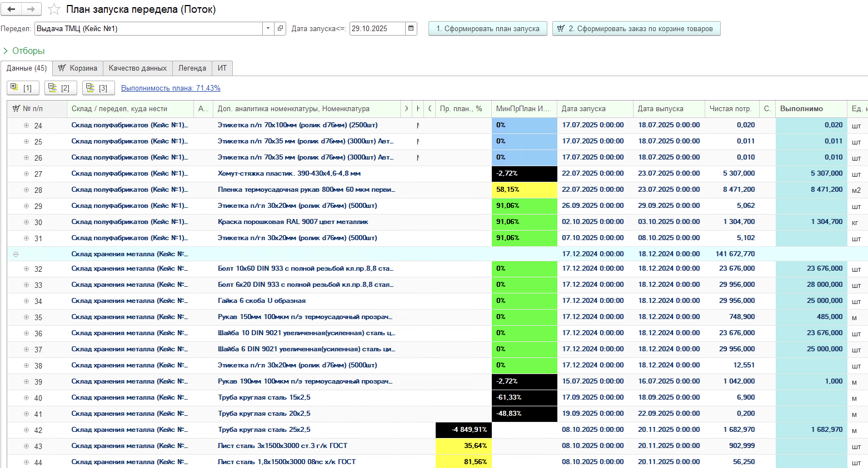The image size is (868, 468).
Task: Collapse the Склад хранения металла group row
Action: 16,254
